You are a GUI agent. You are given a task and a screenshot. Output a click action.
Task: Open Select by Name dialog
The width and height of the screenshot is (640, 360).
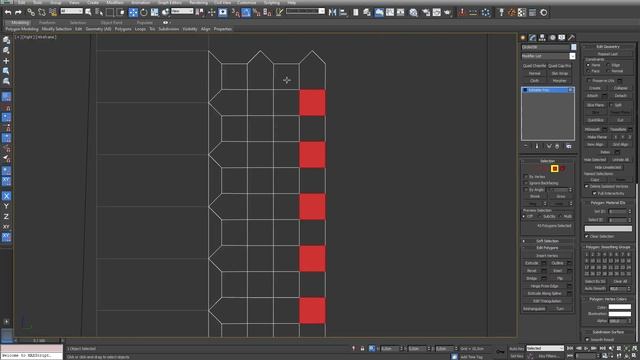pos(99,13)
